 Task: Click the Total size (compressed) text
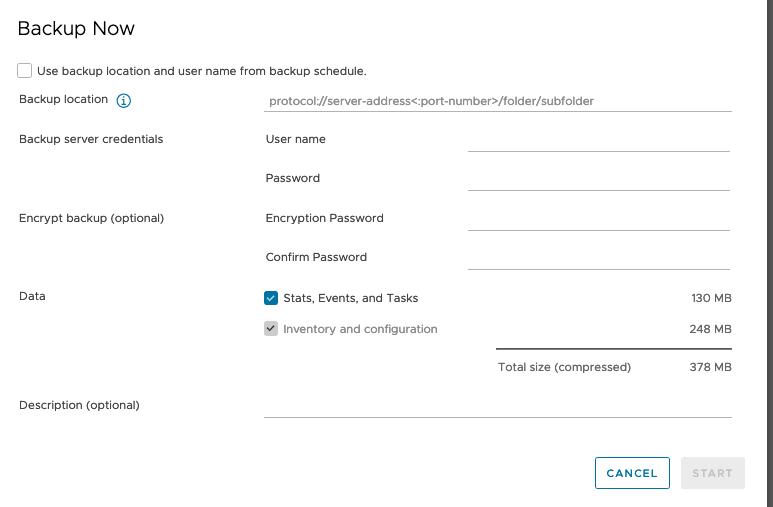coord(564,367)
